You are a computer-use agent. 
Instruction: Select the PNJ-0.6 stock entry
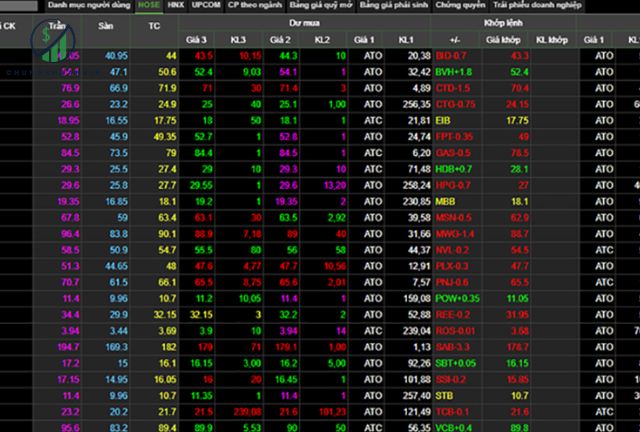coord(452,283)
